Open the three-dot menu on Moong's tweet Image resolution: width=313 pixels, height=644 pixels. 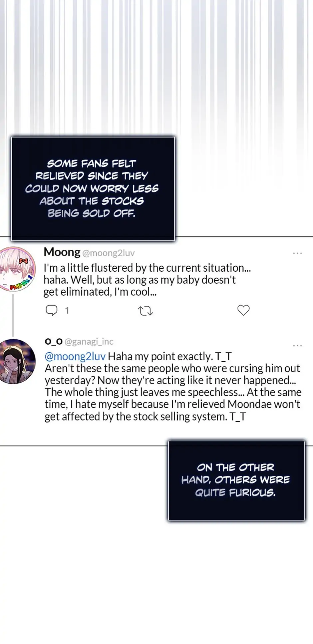coord(297,253)
